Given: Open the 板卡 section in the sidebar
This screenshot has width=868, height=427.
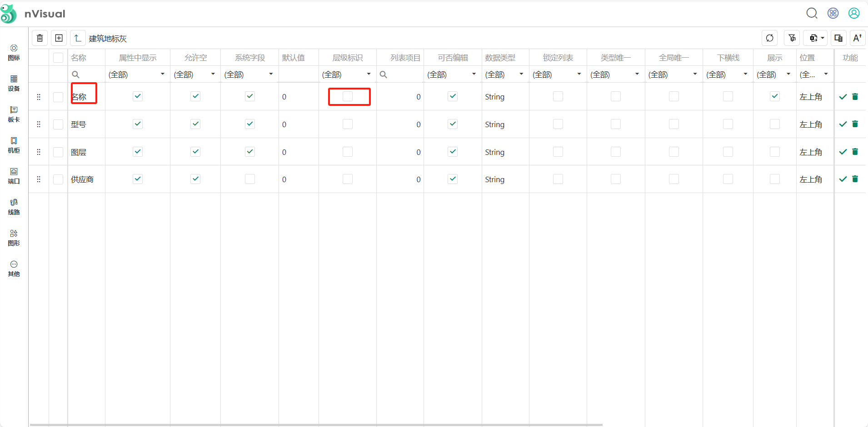Looking at the screenshot, I should click(x=14, y=114).
